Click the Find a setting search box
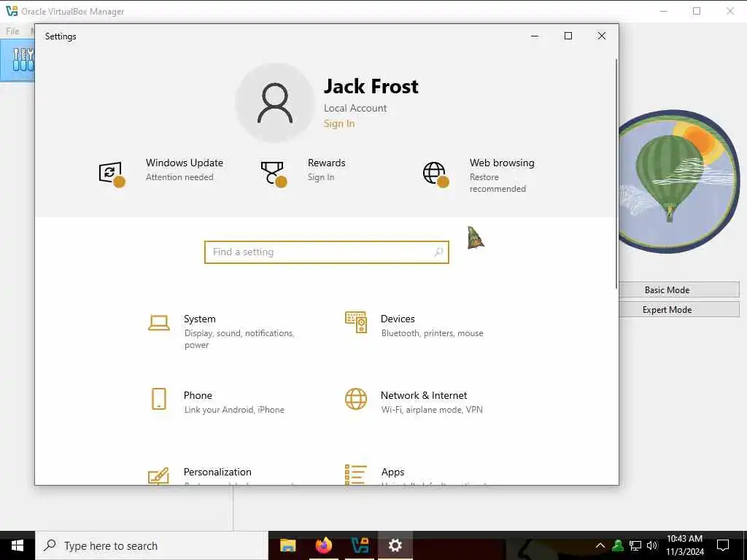This screenshot has height=560, width=747. point(327,252)
